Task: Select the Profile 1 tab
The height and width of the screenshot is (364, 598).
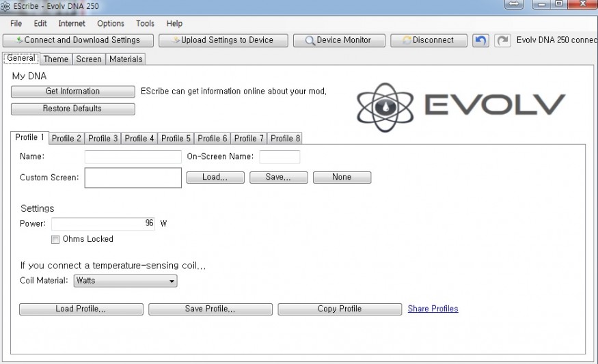Action: pyautogui.click(x=30, y=137)
